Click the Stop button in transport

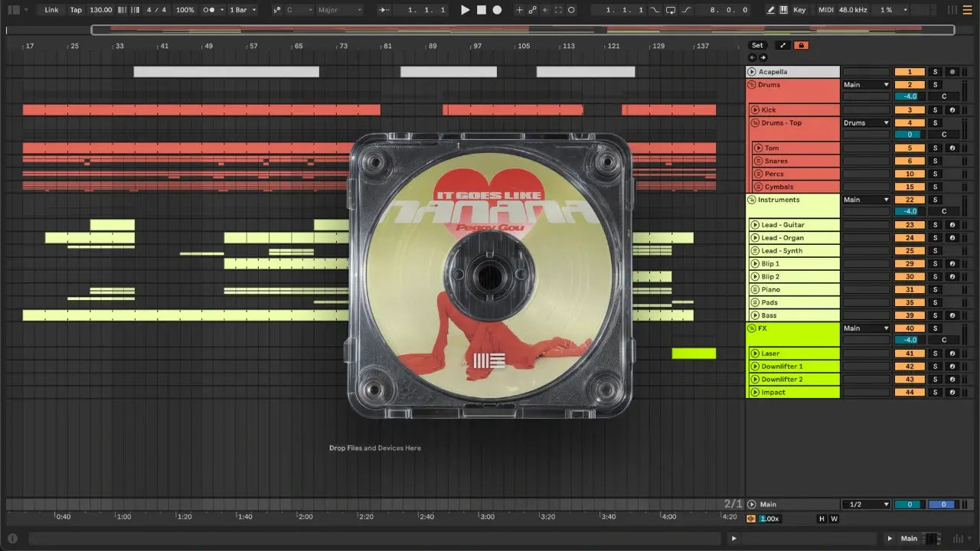click(x=481, y=10)
